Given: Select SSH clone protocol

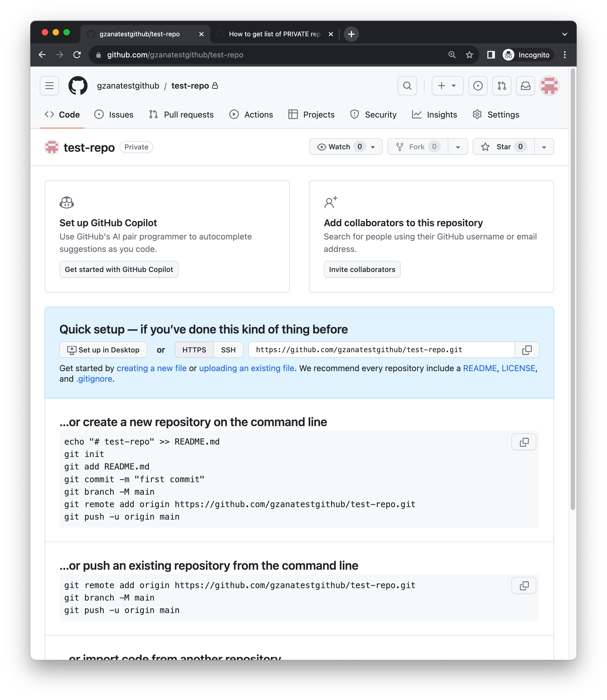Looking at the screenshot, I should click(228, 350).
